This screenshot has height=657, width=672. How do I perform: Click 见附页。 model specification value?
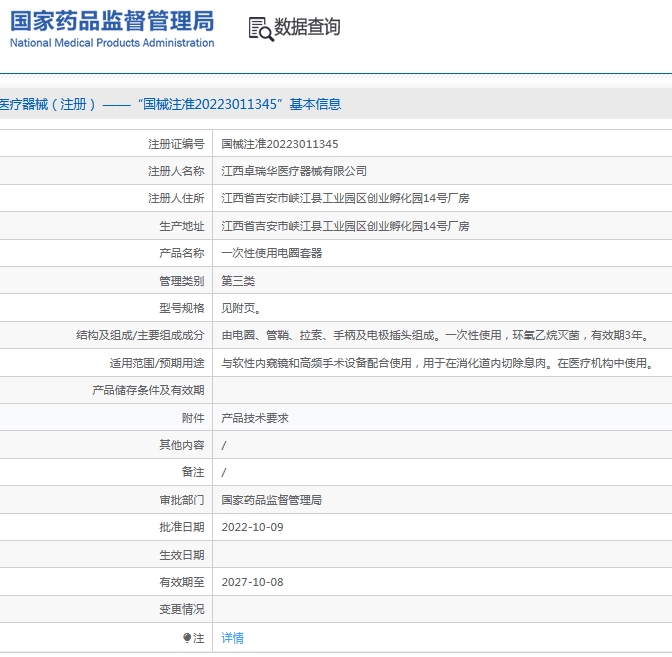pyautogui.click(x=241, y=308)
